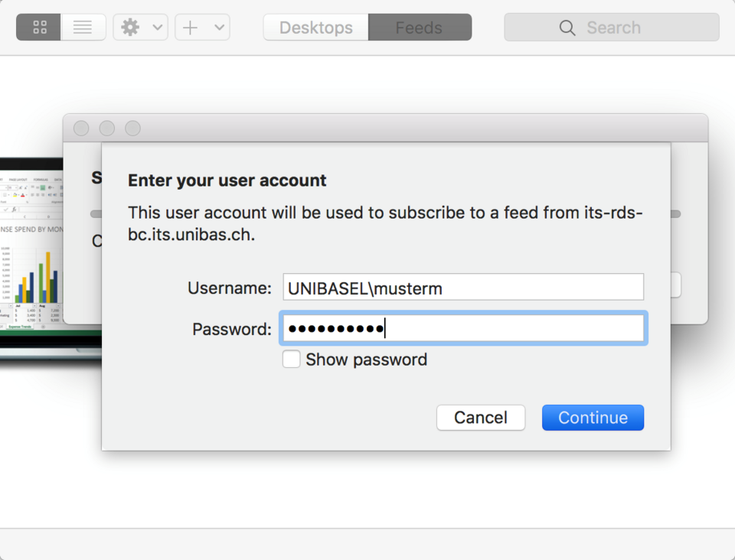Minimize the background sheet window
Image resolution: width=735 pixels, height=560 pixels.
coord(107,129)
